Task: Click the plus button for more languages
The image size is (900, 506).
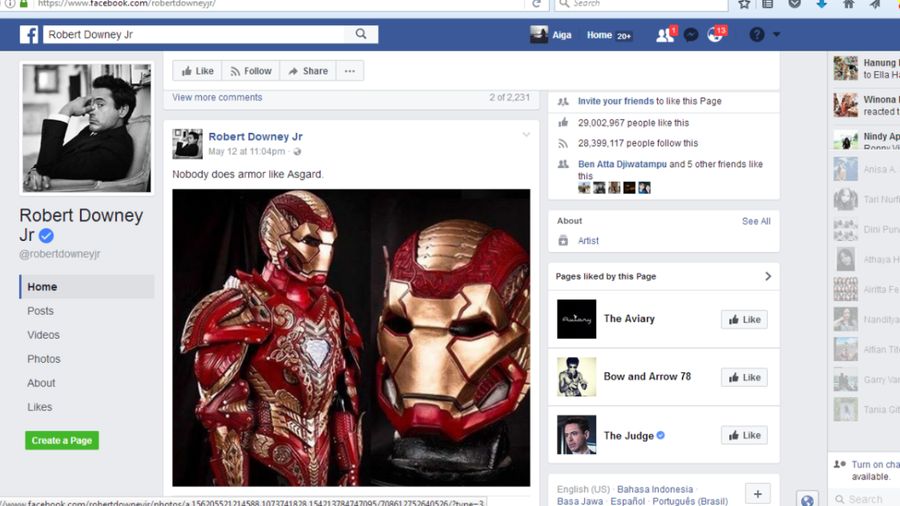Action: [x=758, y=494]
